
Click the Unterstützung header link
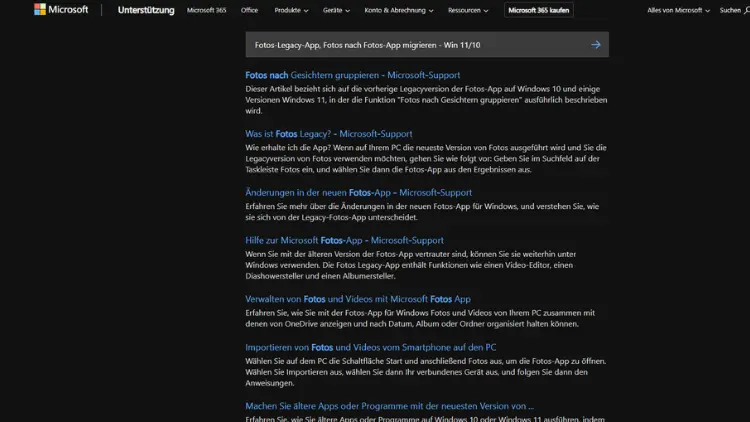pyautogui.click(x=145, y=10)
